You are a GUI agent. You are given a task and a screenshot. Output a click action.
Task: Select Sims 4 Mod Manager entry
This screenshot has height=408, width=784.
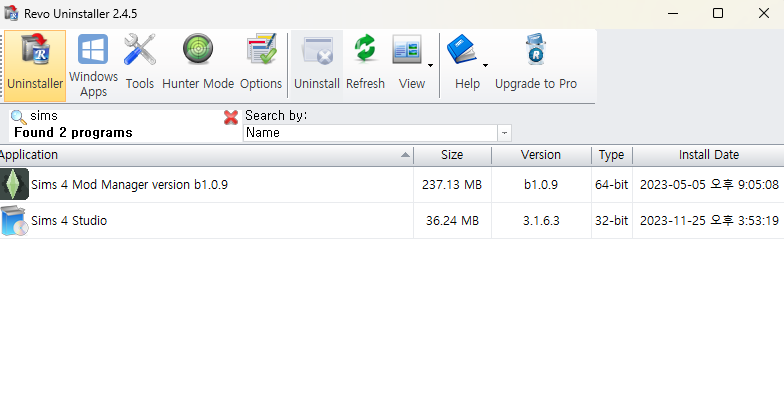[129, 185]
